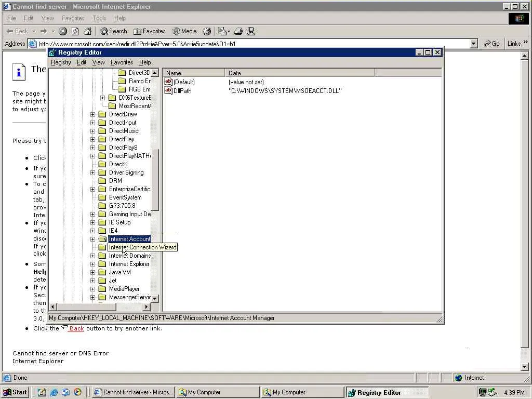Screen dimensions: 532x399
Task: Click the Links toolbar label
Action: point(514,44)
